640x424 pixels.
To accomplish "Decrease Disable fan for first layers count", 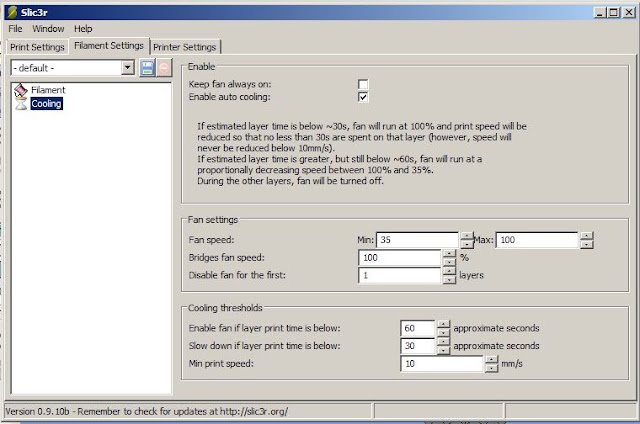I will pyautogui.click(x=449, y=280).
